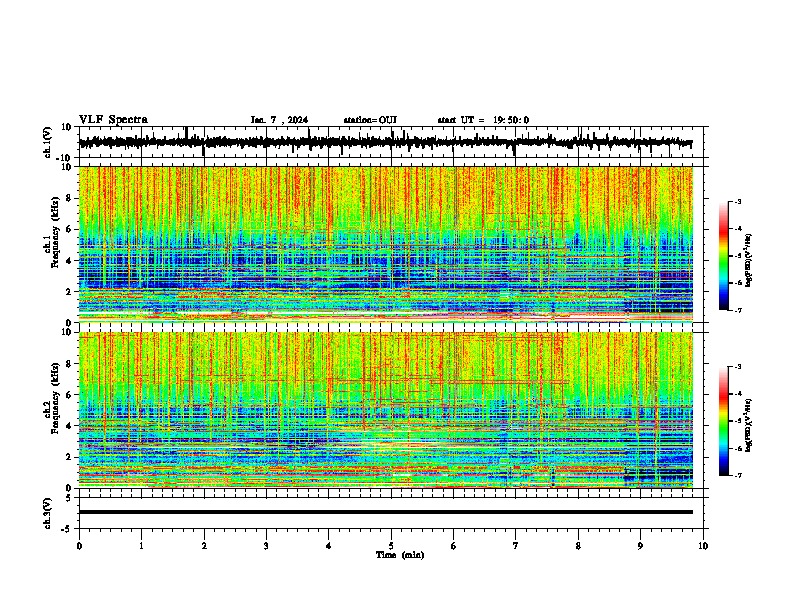Click the "-5" tick on ch.3 voltage axis
Viewport: 792px width, 612px height.
point(68,529)
